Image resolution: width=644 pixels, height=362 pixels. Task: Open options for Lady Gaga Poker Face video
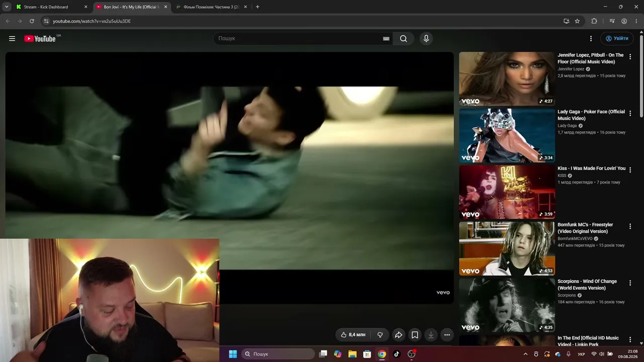pyautogui.click(x=630, y=114)
